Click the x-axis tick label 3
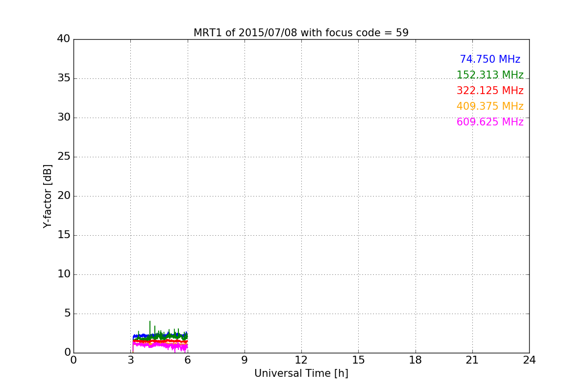The image size is (588, 392). pos(130,360)
